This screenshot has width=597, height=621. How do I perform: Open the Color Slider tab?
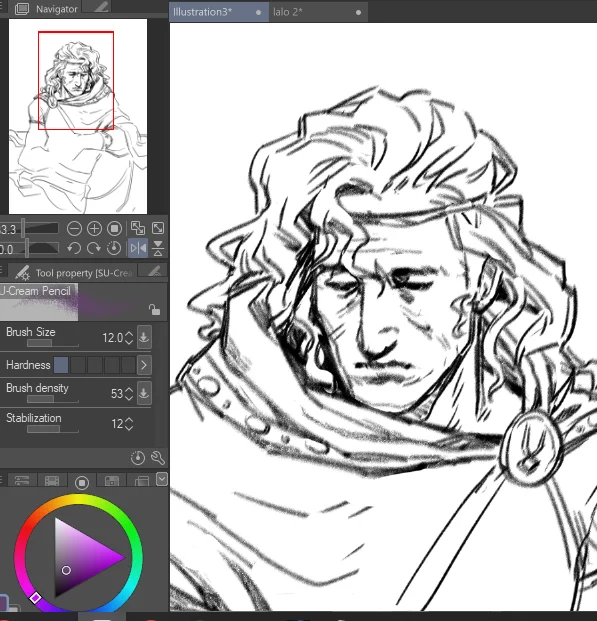[x=22, y=480]
